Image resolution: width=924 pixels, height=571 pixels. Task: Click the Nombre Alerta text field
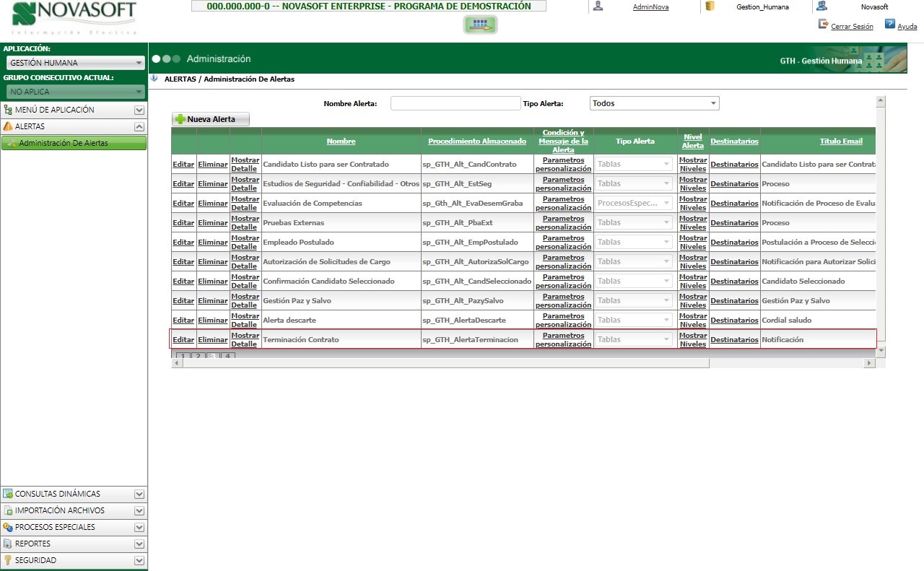click(x=456, y=103)
